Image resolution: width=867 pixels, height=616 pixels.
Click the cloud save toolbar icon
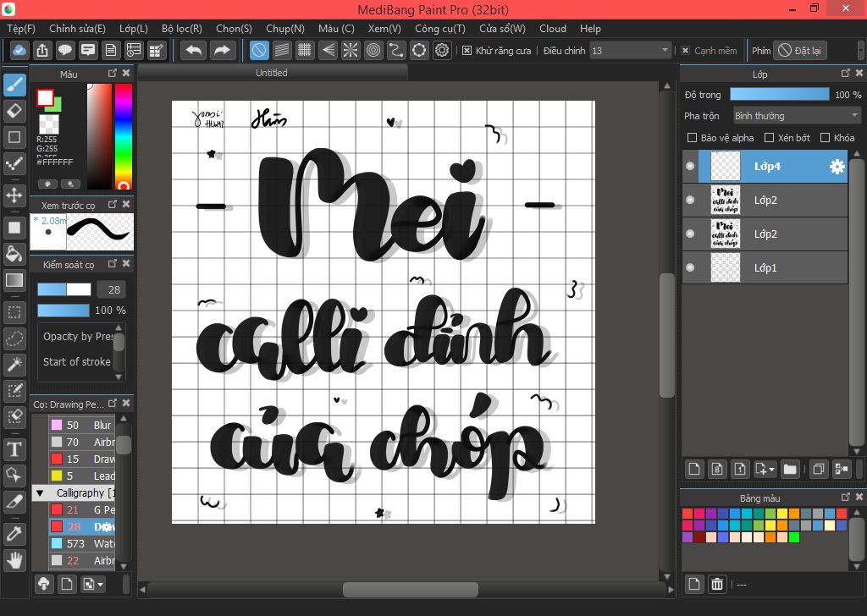19,50
